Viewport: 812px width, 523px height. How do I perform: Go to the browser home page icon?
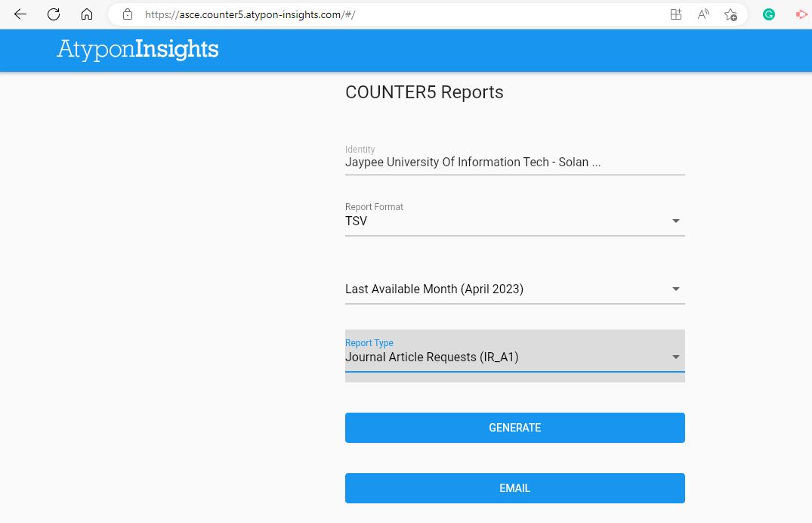point(87,14)
